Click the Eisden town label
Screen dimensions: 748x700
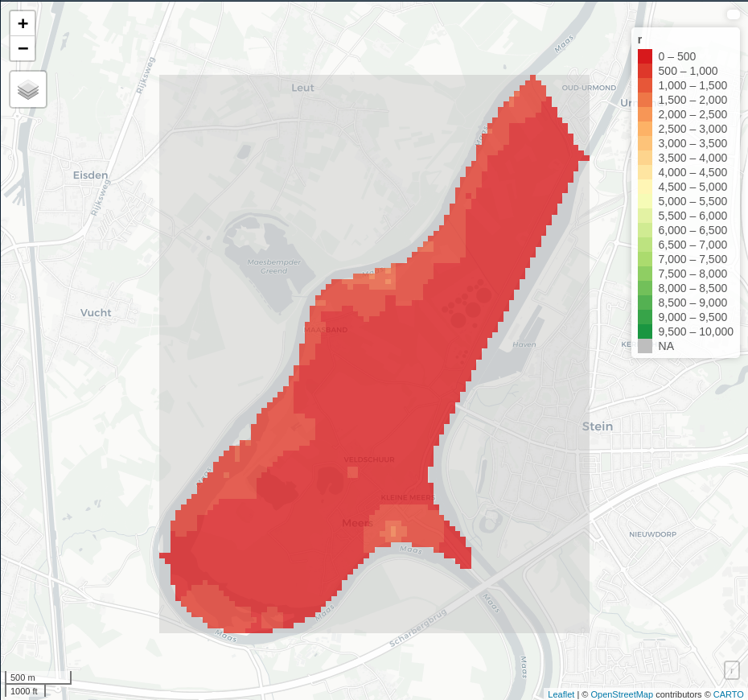coord(90,175)
